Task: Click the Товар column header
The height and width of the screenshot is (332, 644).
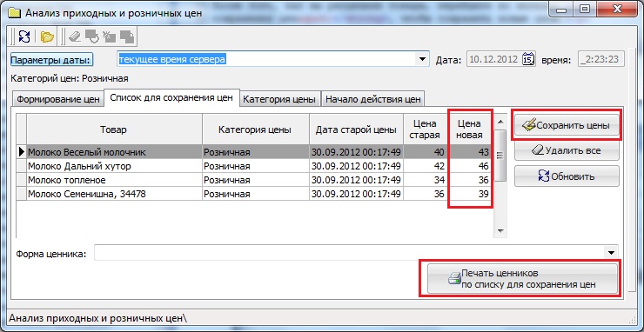Action: point(114,129)
